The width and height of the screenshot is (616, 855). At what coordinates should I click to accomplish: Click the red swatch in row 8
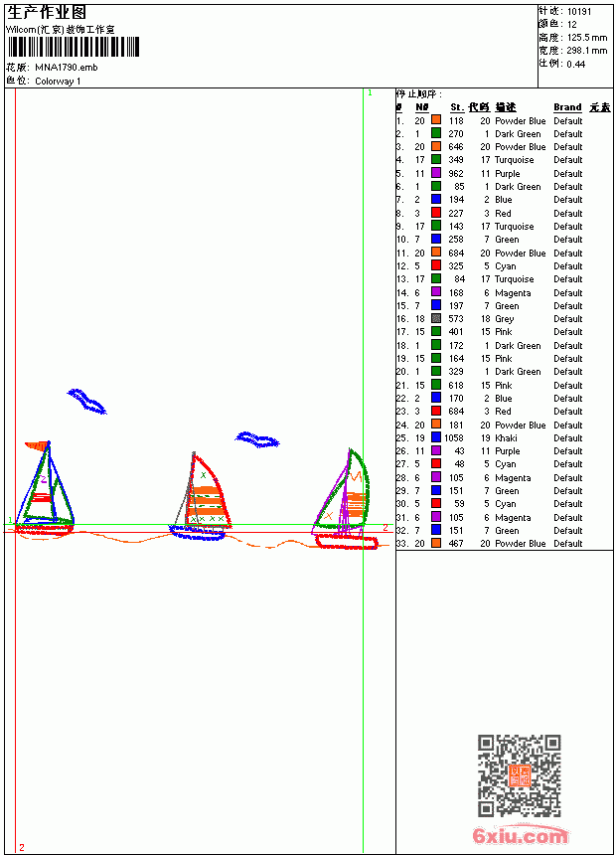[436, 213]
